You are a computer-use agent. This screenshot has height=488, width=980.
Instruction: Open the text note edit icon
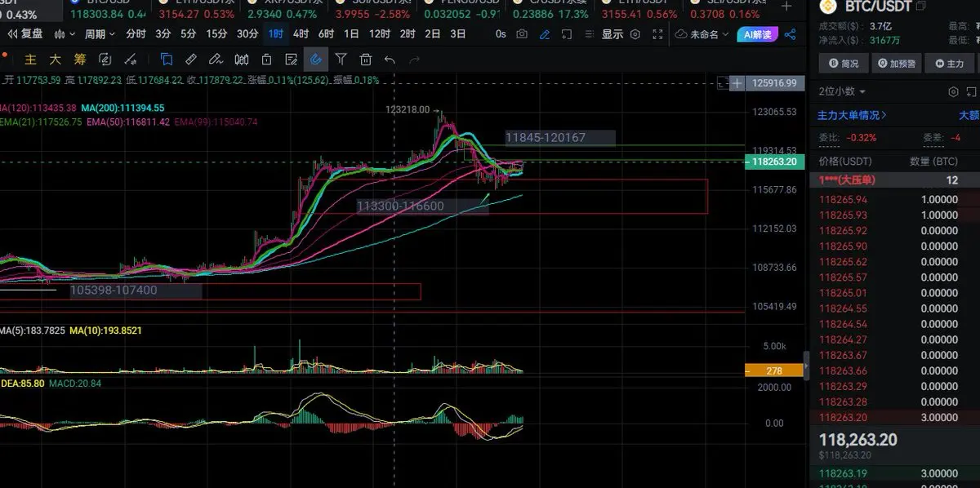tap(291, 59)
